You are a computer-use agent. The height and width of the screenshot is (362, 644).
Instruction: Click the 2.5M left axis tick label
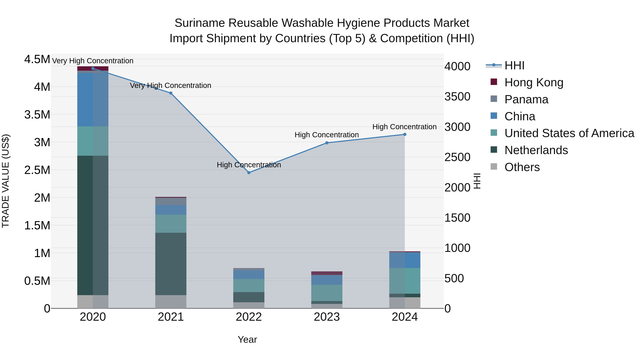tap(37, 170)
